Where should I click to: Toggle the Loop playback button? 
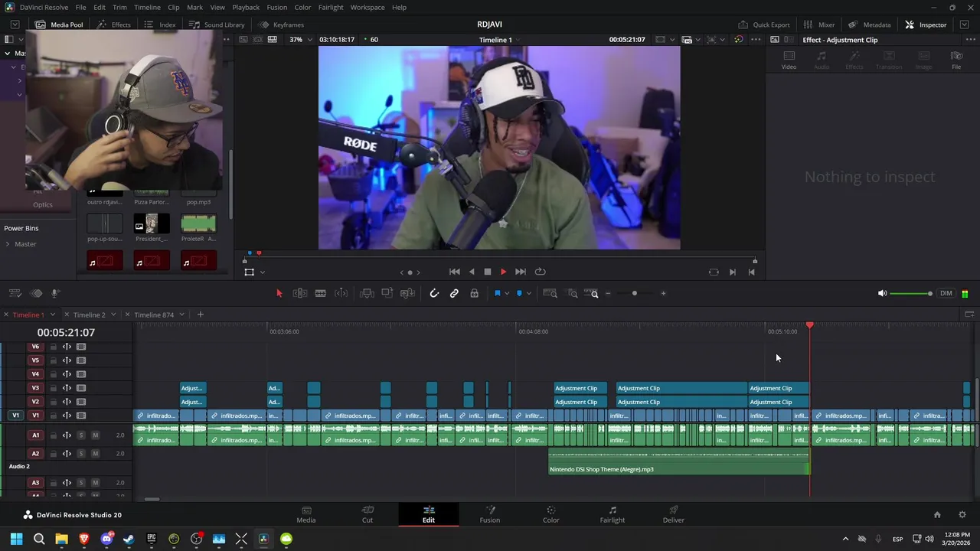[540, 272]
